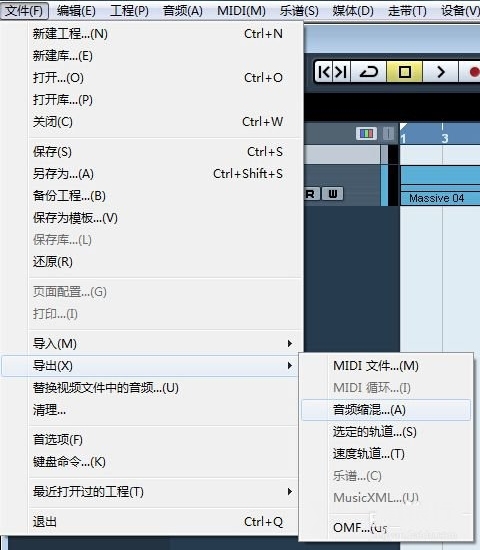The height and width of the screenshot is (550, 480).
Task: Open the track color palette icon
Action: [366, 133]
